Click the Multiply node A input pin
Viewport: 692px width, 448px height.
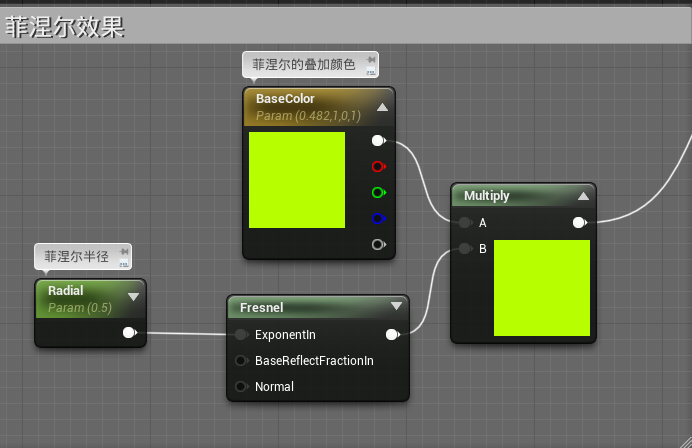[465, 222]
